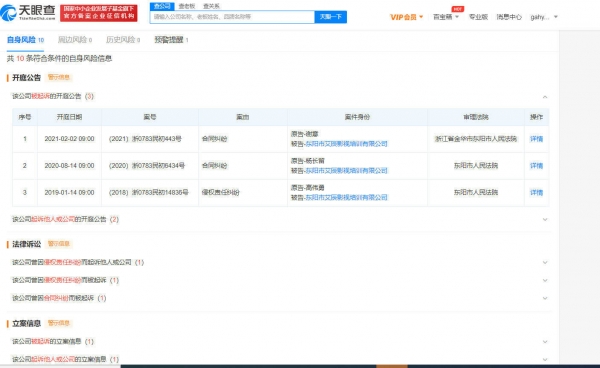
Task: Click 侵权责任纠纷 in the 2018 case row
Action: pyautogui.click(x=220, y=192)
